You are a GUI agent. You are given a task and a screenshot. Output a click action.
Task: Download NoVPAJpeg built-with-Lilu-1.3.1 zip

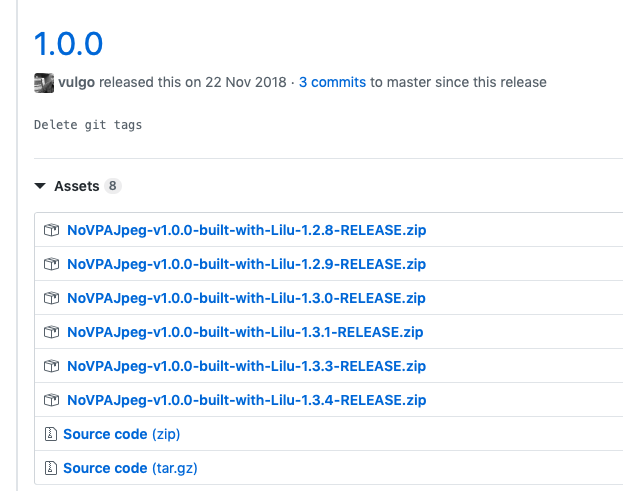click(245, 332)
